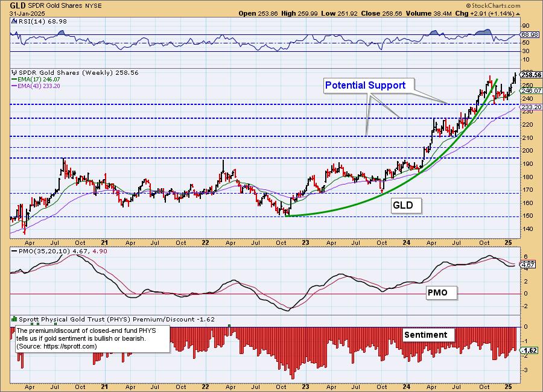The height and width of the screenshot is (392, 543).
Task: Click the 150 price axis label
Action: pos(527,216)
